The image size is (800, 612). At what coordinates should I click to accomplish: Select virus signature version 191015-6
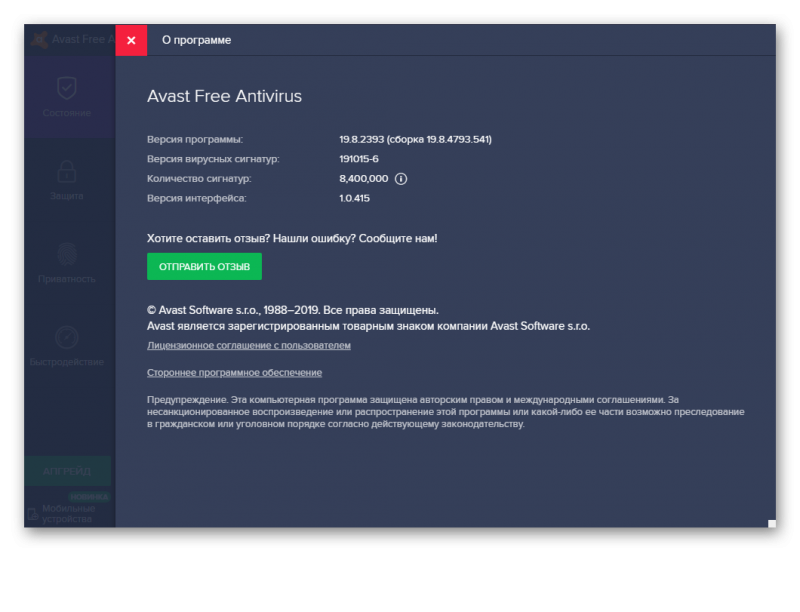(359, 159)
